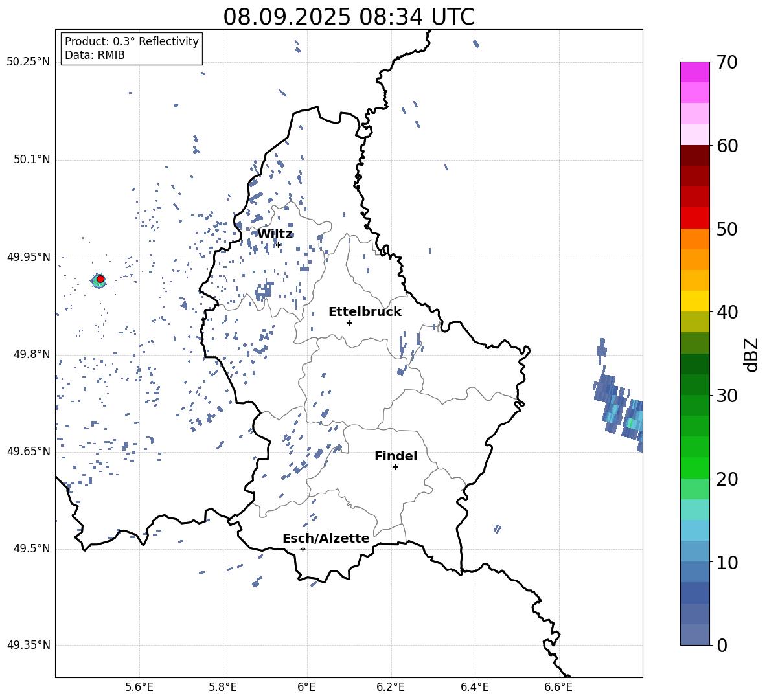Click the colorbar tick value 10
767x700 pixels.
[x=727, y=562]
